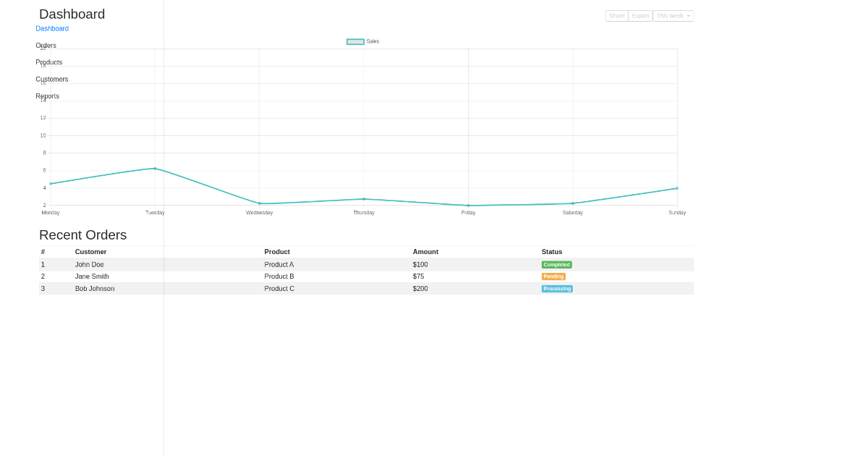The height and width of the screenshot is (456, 868).
Task: Click the Dashboard page title
Action: pyautogui.click(x=72, y=14)
